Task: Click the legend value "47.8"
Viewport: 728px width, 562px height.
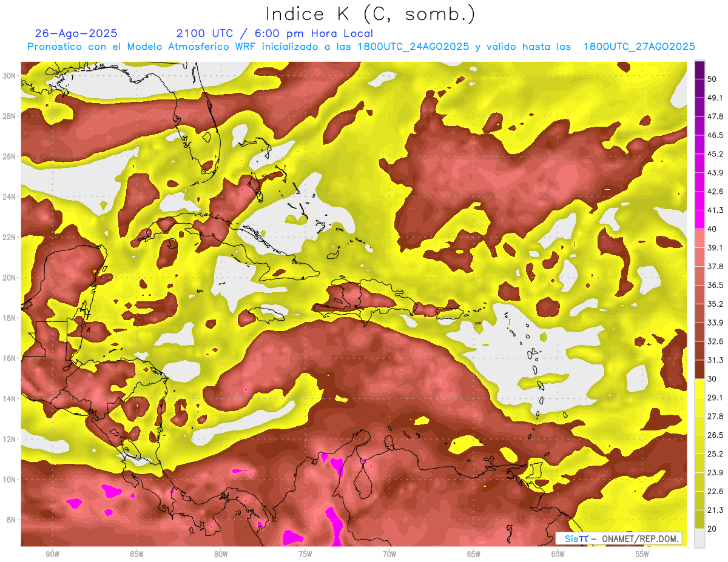Action: pos(715,116)
